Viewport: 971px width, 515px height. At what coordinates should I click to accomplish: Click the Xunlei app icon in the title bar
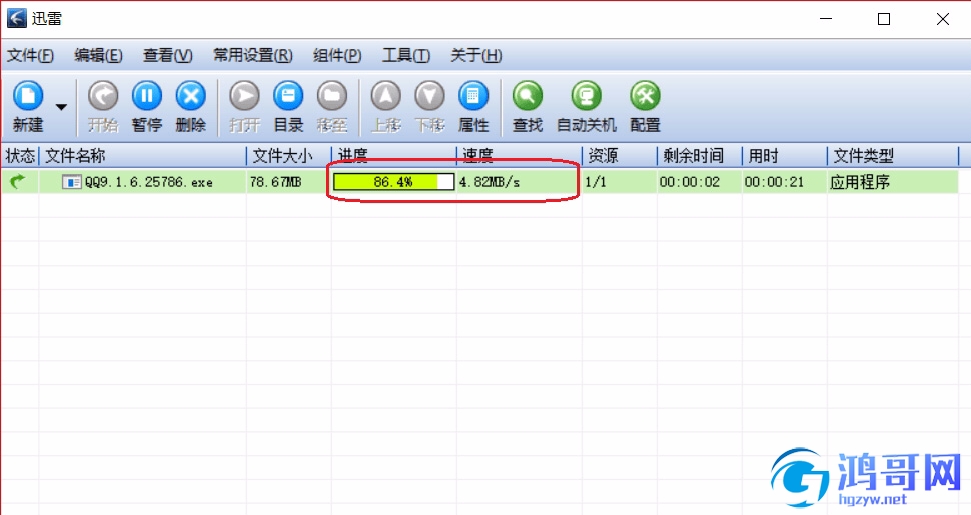tap(17, 19)
